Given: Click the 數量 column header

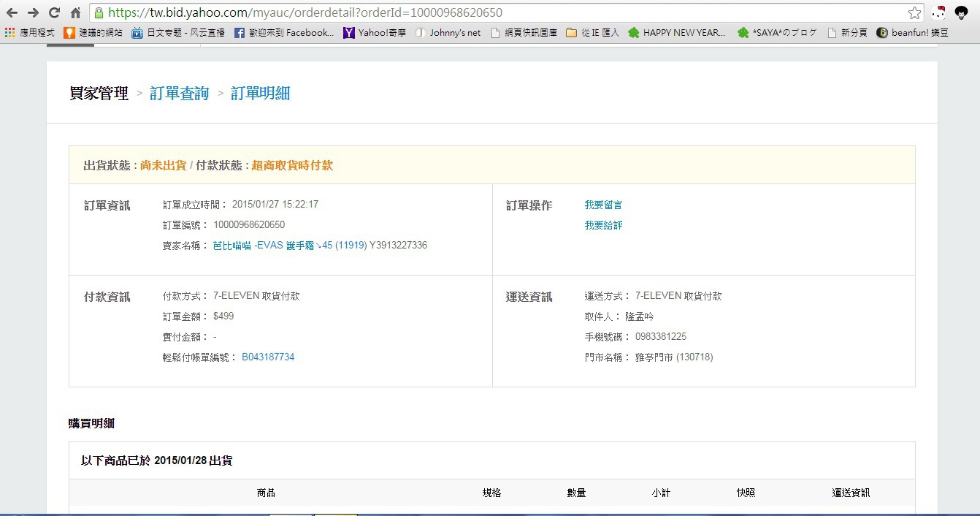Looking at the screenshot, I should point(577,493).
